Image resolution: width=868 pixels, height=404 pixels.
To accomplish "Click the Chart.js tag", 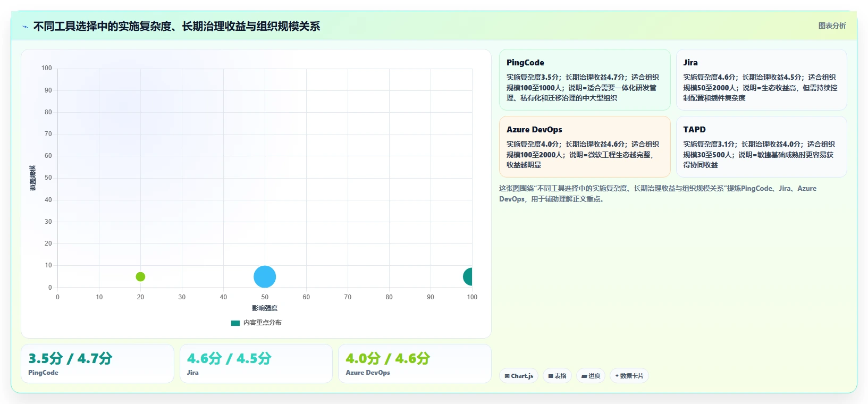I will [x=519, y=376].
